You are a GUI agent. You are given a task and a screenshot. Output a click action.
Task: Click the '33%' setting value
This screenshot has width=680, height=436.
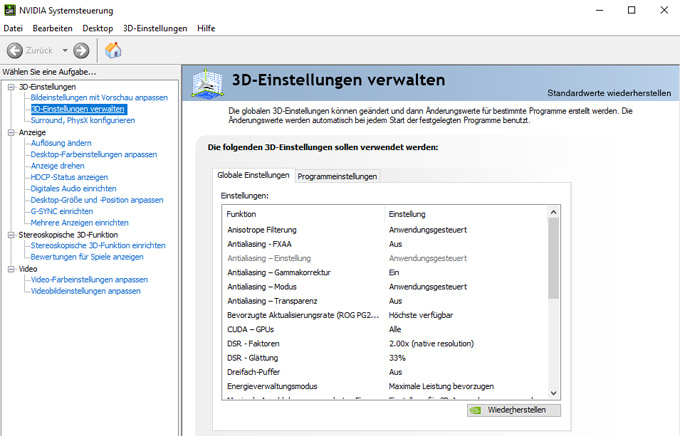coord(397,358)
